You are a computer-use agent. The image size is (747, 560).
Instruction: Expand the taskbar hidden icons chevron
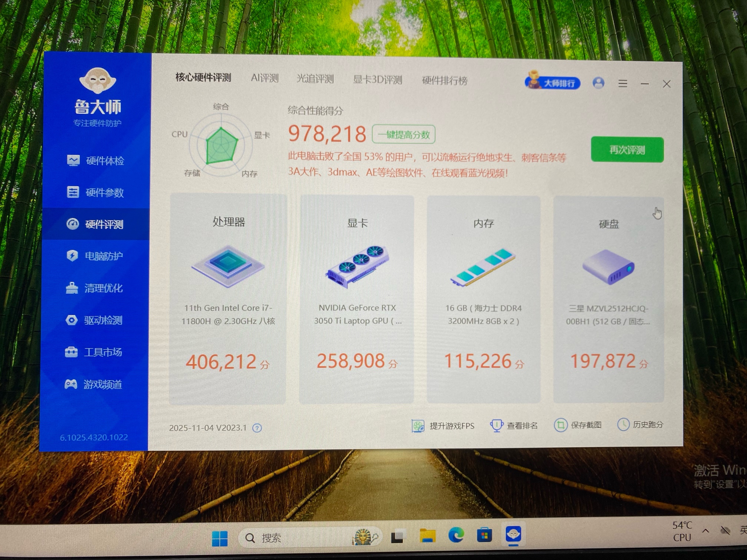(705, 531)
